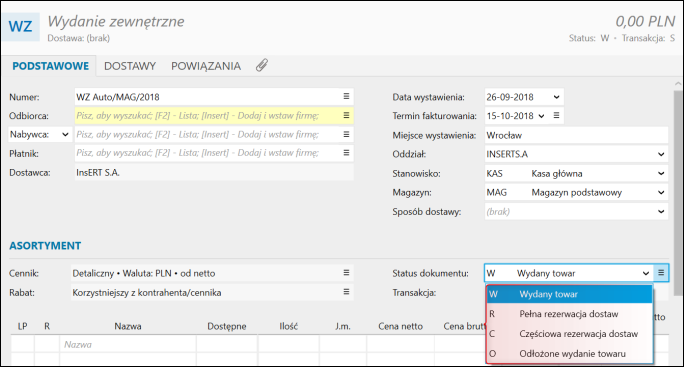Viewport: 684px width, 367px height.
Task: Open the menu icon next to Termin fakturowania
Action: pos(556,116)
